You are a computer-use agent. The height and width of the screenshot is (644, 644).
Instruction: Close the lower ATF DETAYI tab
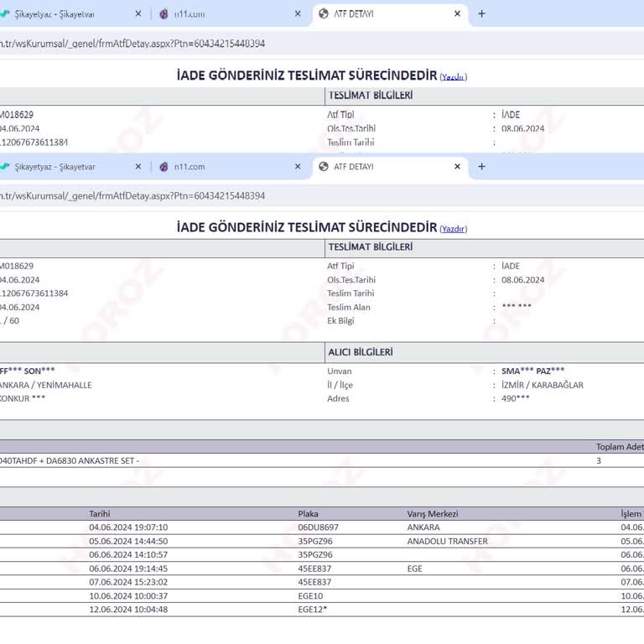457,166
